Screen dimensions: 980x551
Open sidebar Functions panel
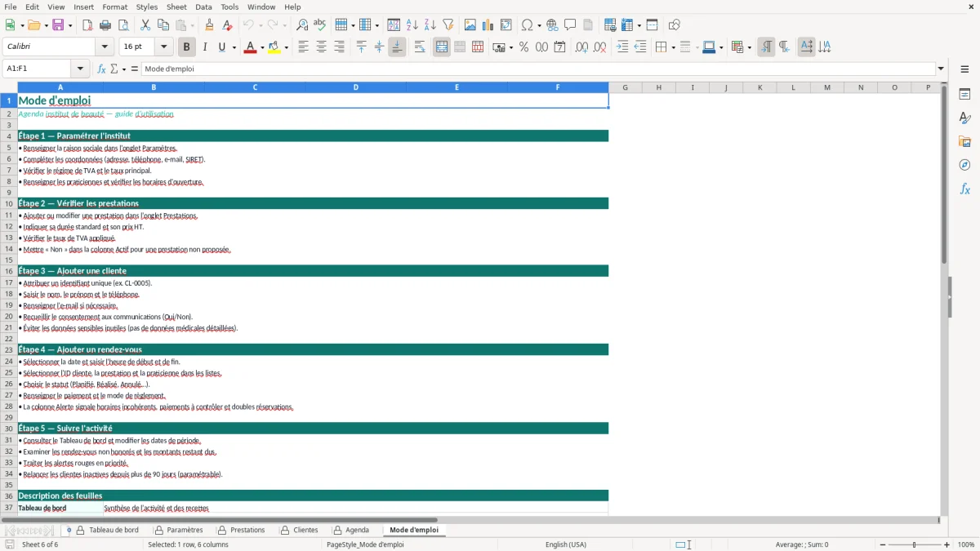[964, 189]
